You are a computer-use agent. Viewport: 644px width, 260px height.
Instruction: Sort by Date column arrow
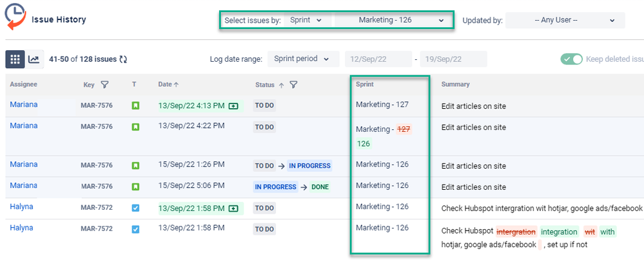tap(176, 85)
